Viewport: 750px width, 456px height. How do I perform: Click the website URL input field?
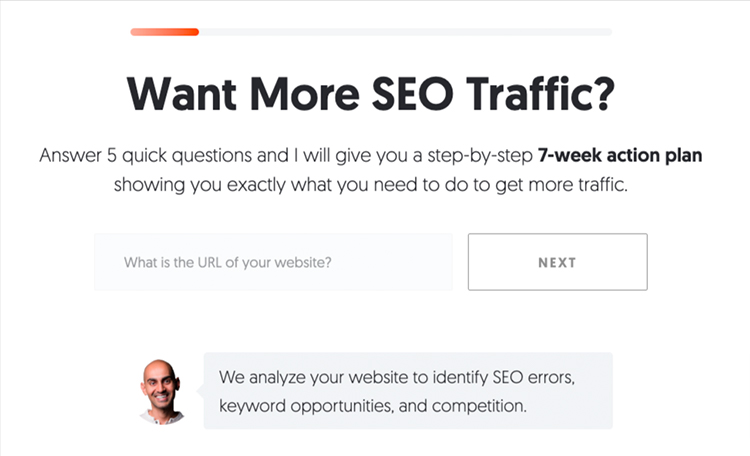click(x=273, y=262)
